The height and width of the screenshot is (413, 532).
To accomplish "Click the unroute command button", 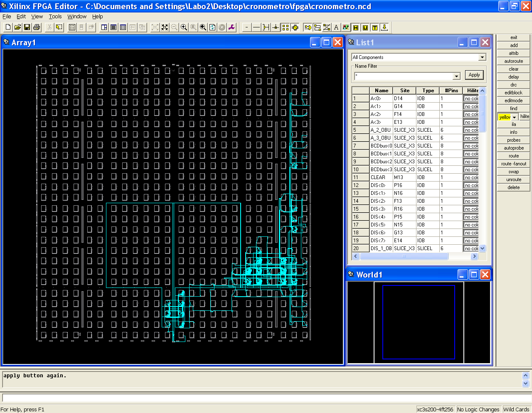I will click(x=514, y=179).
